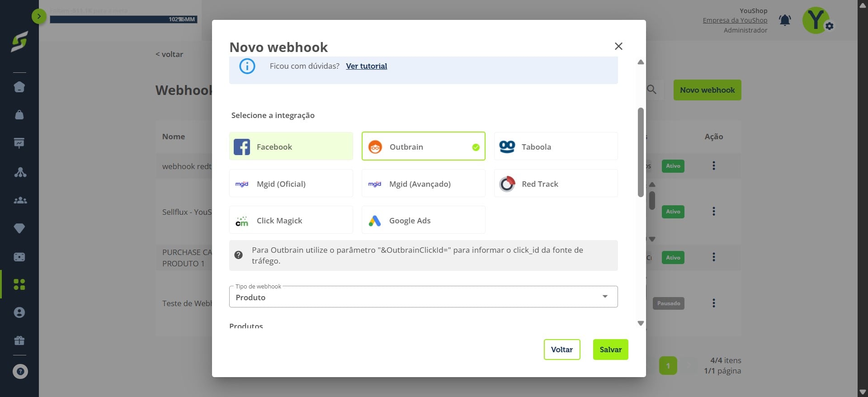Click the Selecione a integração heading
868x397 pixels.
[x=273, y=115]
